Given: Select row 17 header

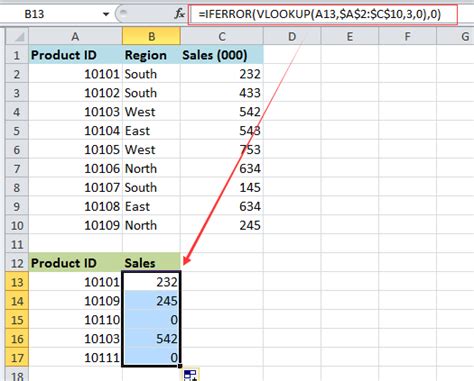Looking at the screenshot, I should click(17, 358).
